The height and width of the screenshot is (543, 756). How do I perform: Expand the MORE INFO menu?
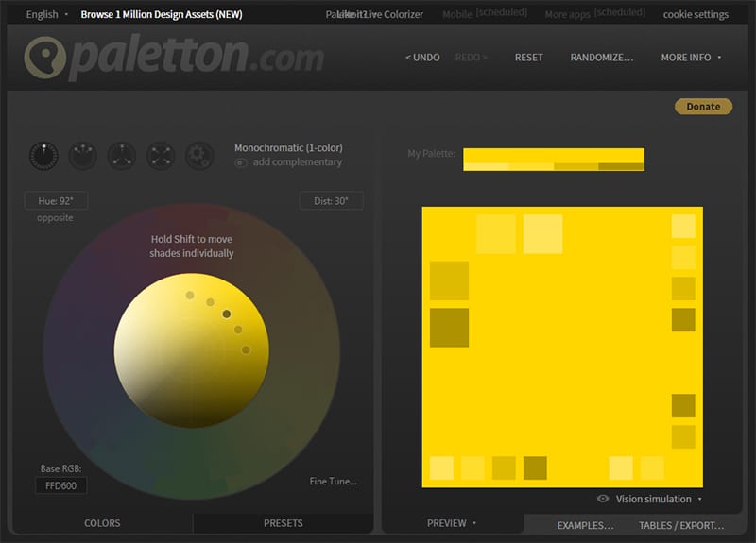[691, 58]
